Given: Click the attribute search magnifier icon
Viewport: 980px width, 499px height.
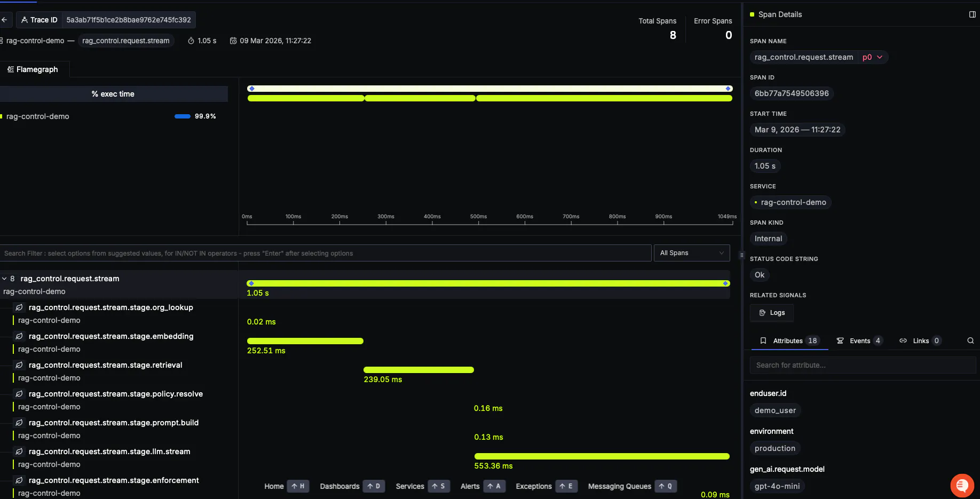Looking at the screenshot, I should click(970, 340).
